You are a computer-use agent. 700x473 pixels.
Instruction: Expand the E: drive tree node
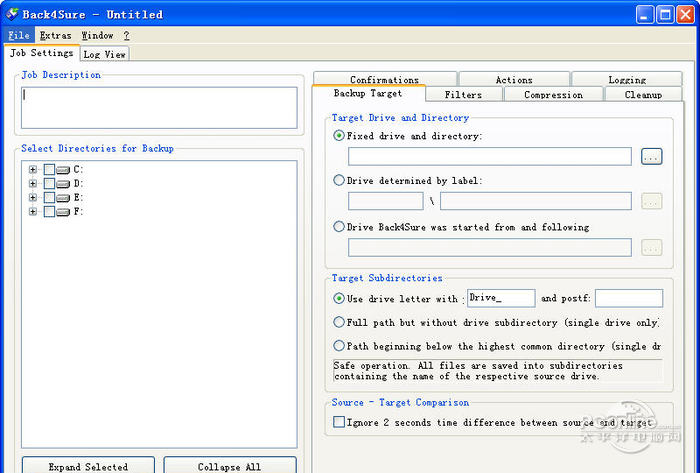pyautogui.click(x=33, y=198)
